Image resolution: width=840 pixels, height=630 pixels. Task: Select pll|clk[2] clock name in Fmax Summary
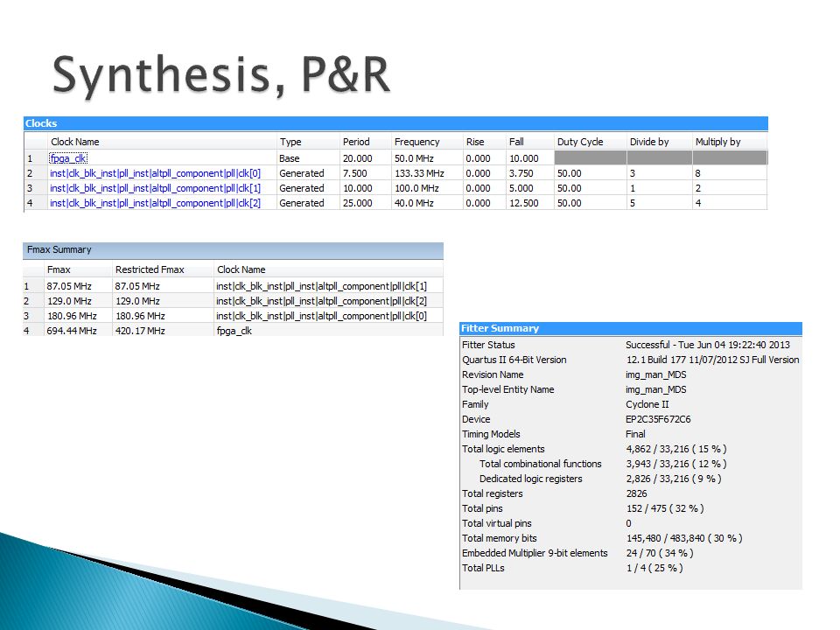[321, 302]
